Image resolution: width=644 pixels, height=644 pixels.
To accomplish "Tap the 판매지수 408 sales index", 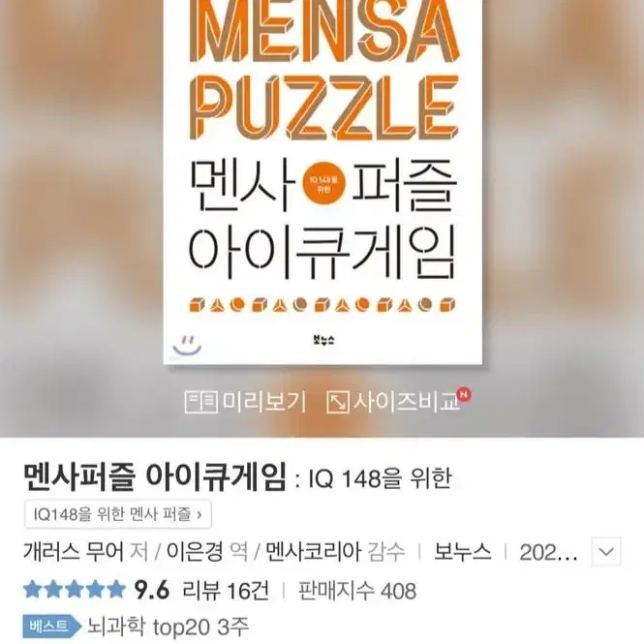I will click(x=357, y=591).
